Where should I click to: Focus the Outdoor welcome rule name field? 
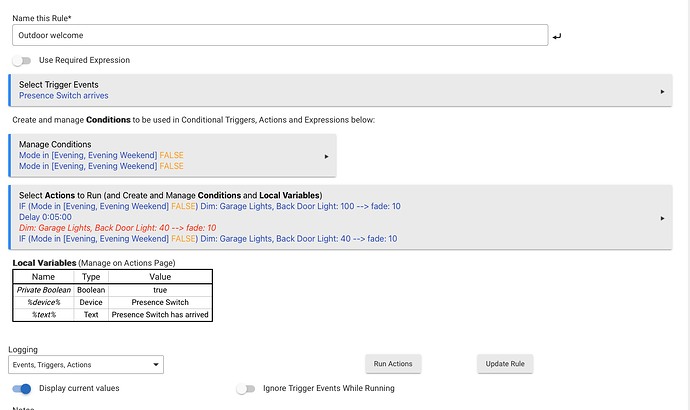(280, 35)
